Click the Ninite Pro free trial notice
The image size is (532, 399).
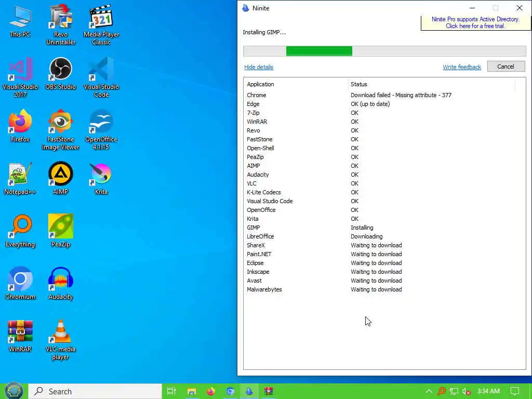coord(475,23)
